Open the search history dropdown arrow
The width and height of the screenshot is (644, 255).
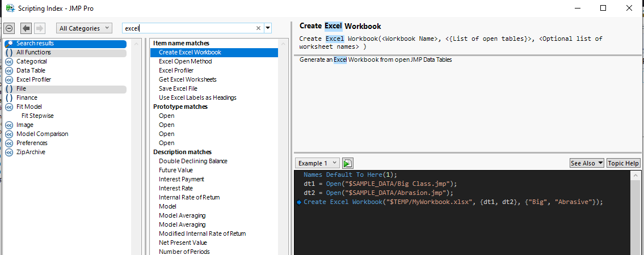[x=268, y=28]
